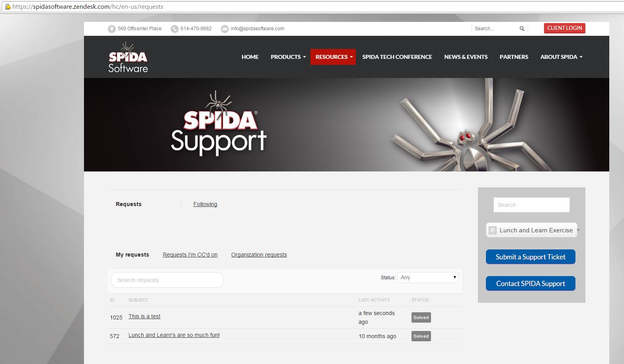624x364 pixels.
Task: Click the SPIDA Software logo in header
Action: [x=128, y=58]
